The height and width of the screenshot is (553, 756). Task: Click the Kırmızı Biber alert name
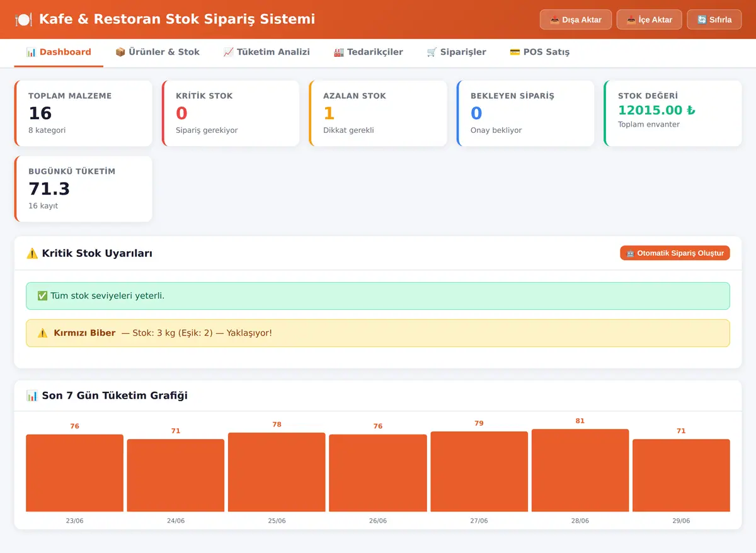(x=85, y=333)
